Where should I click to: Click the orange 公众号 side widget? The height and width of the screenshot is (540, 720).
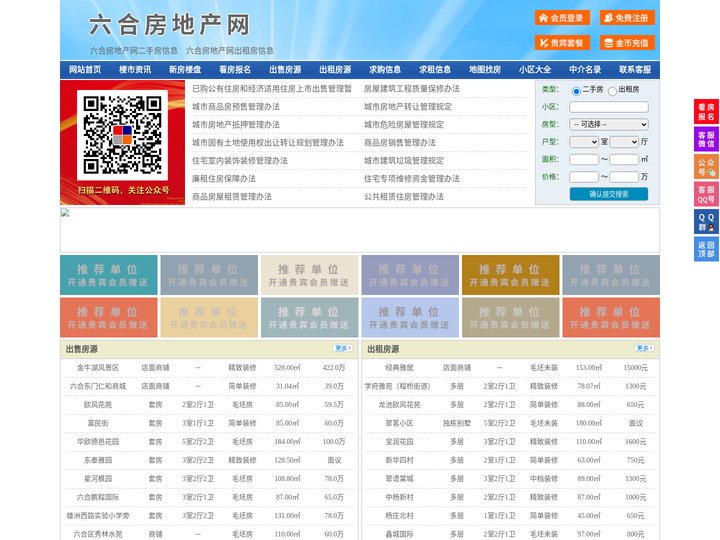click(x=706, y=167)
